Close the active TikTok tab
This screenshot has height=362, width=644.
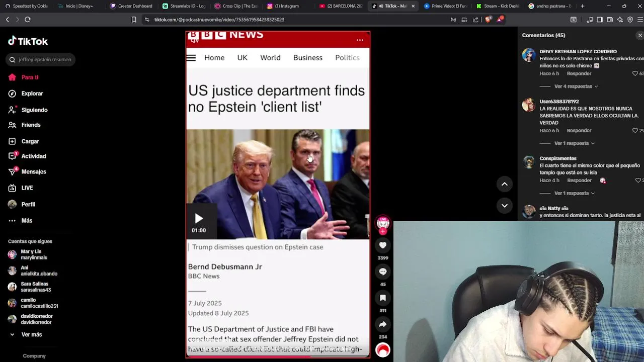click(x=413, y=6)
